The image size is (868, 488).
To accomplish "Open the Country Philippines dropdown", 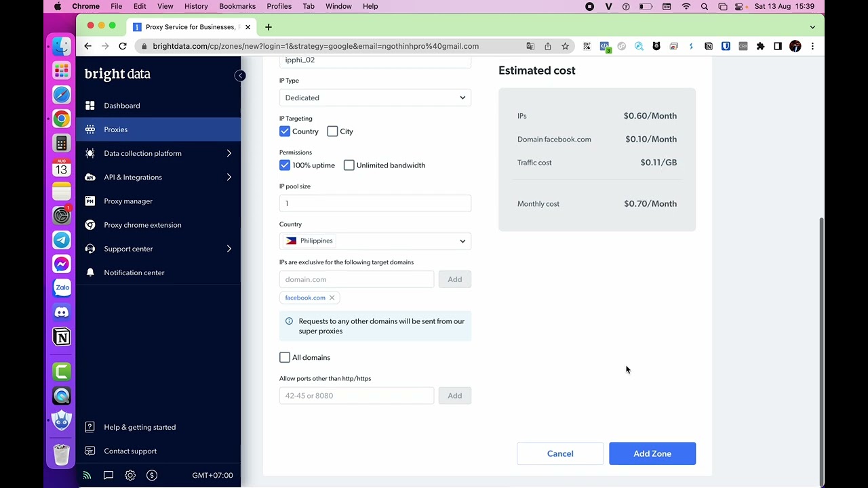I will tap(375, 241).
